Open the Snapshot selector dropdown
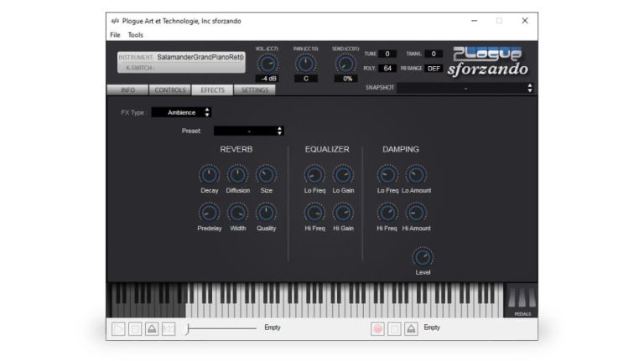Image resolution: width=644 pixels, height=361 pixels. (x=465, y=88)
